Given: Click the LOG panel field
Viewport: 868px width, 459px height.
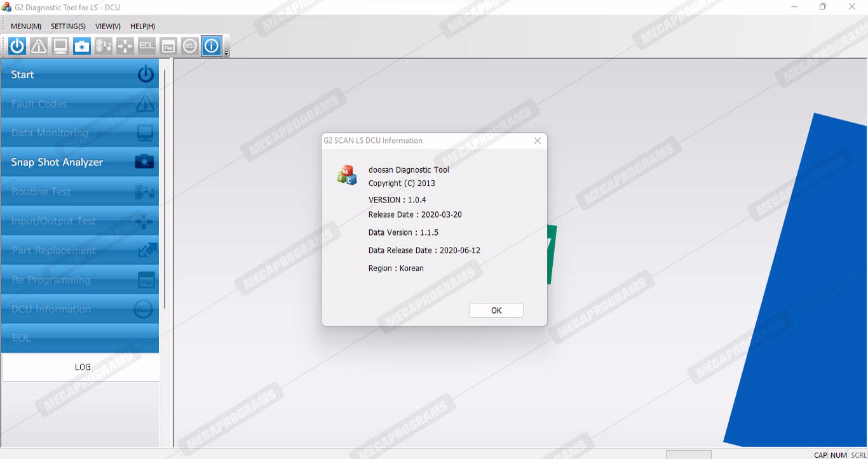Looking at the screenshot, I should (81, 367).
